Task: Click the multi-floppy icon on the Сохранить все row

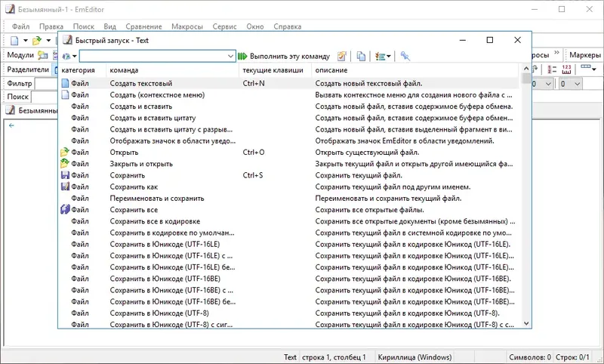Action: 65,209
